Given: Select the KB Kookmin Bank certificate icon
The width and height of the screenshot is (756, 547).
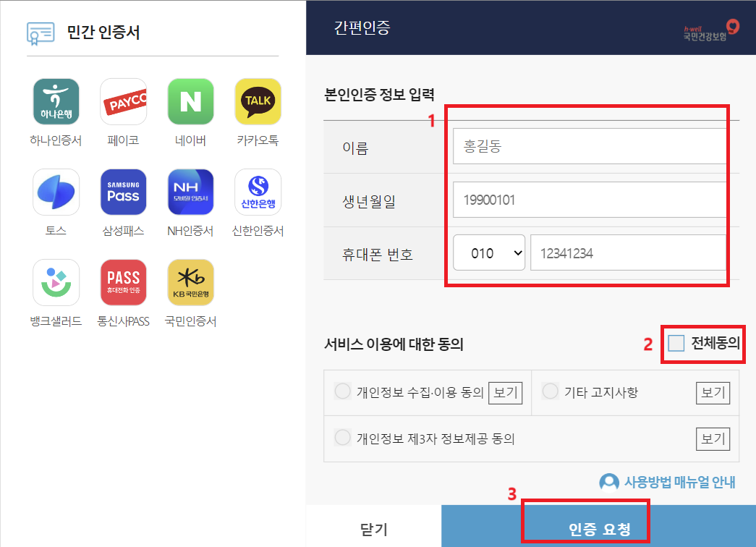Looking at the screenshot, I should 190,282.
